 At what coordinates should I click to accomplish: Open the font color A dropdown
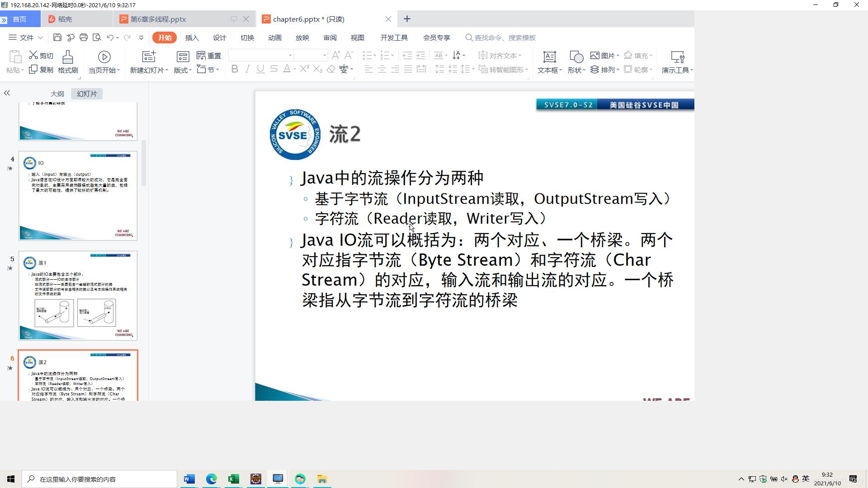pos(294,69)
